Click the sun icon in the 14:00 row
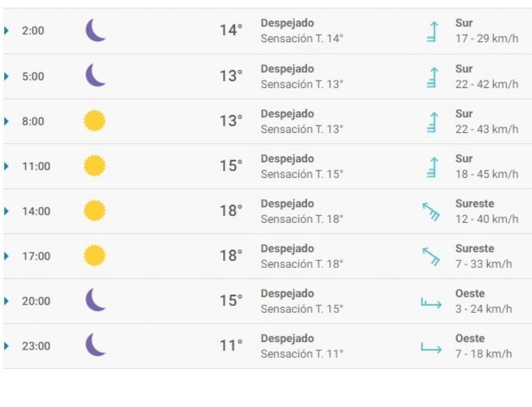 pos(95,210)
